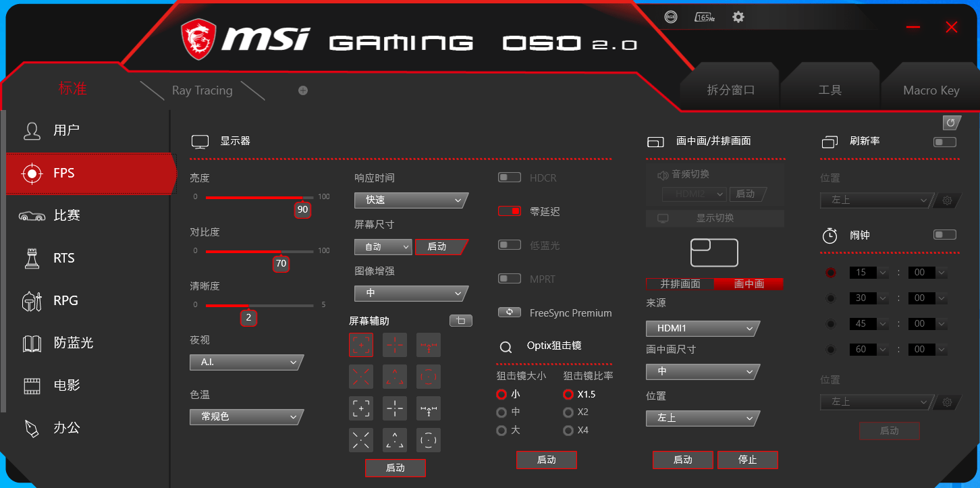Image resolution: width=980 pixels, height=488 pixels.
Task: Enable the 闹钟 switch
Action: (944, 235)
